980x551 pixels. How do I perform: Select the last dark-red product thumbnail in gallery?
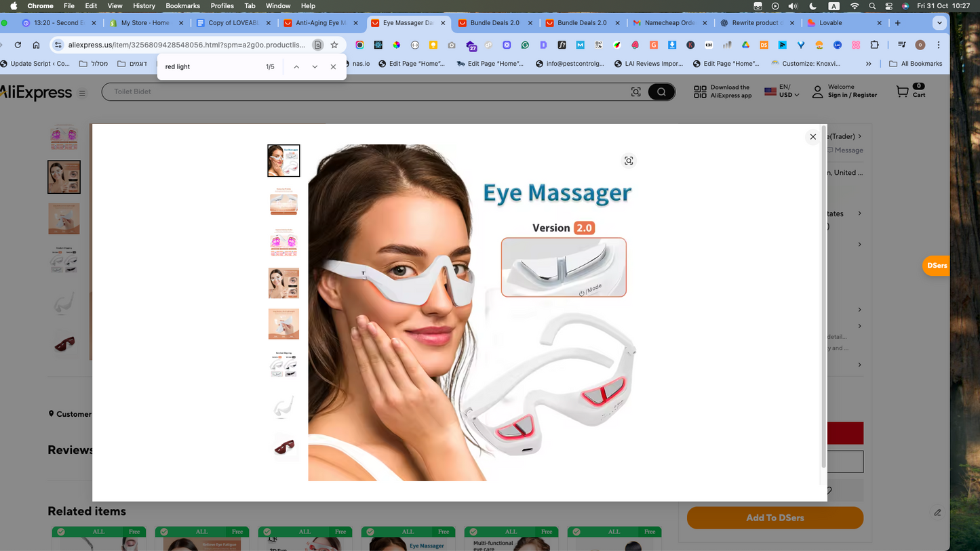pyautogui.click(x=283, y=447)
